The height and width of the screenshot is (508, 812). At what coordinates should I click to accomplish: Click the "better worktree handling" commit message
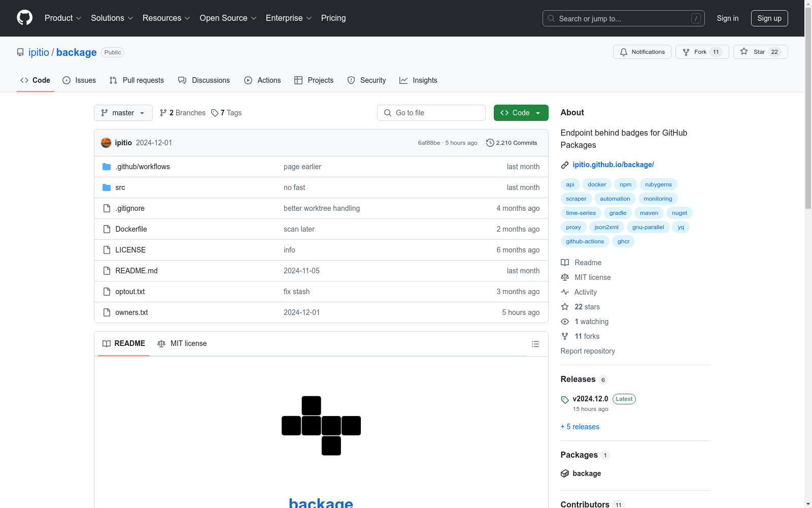(x=322, y=208)
